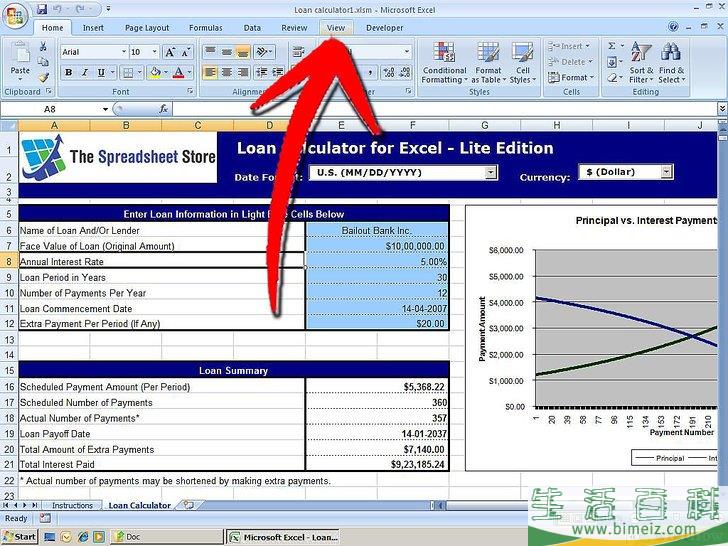Copy the selected cells
This screenshot has height=546, width=728.
pyautogui.click(x=43, y=62)
